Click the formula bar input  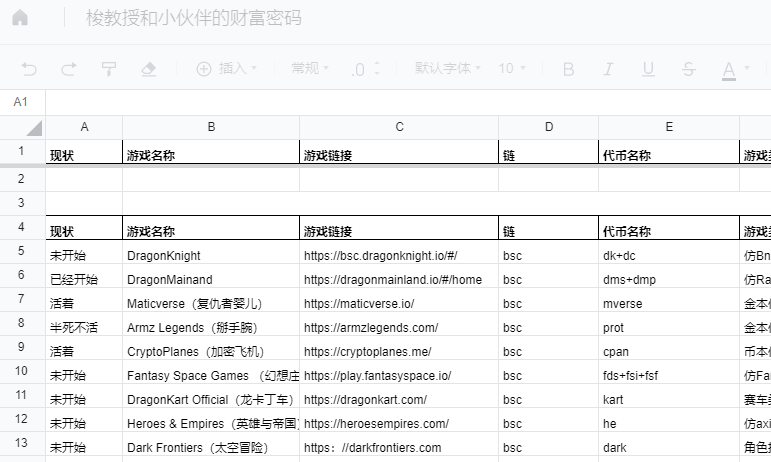click(408, 102)
